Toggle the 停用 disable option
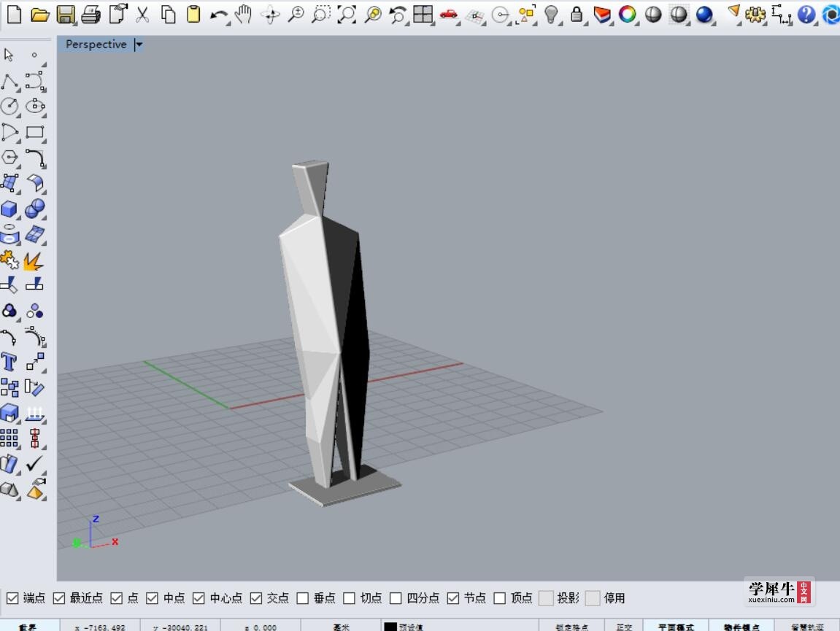 [593, 597]
